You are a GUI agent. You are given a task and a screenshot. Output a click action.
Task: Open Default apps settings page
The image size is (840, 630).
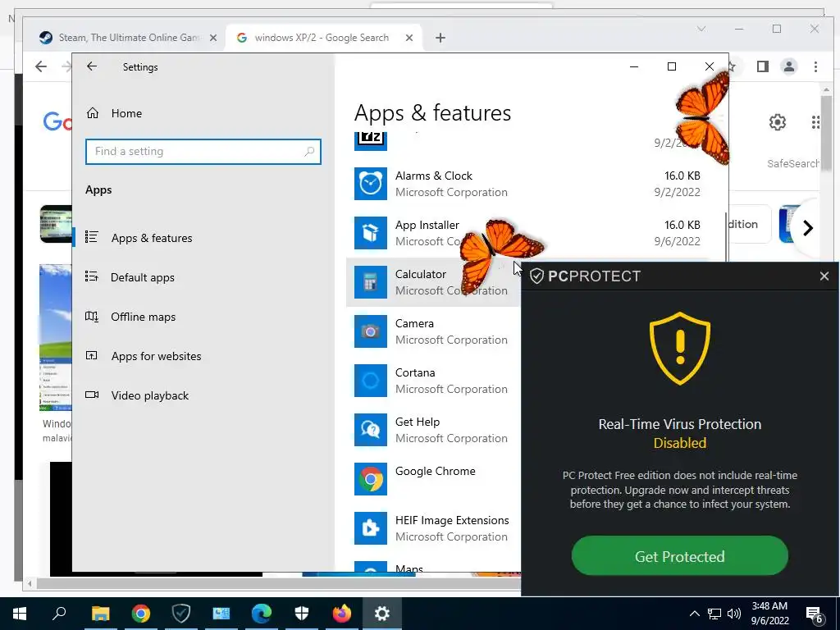tap(143, 277)
